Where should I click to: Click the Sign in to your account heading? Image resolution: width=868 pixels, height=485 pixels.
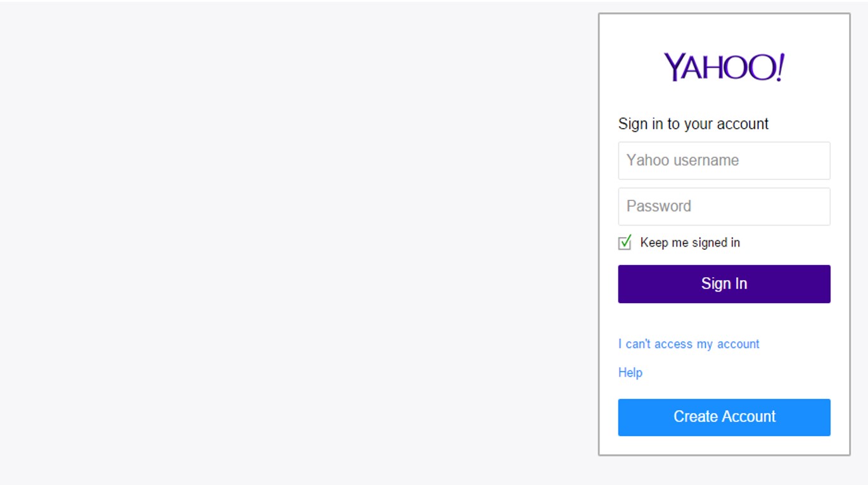coord(693,123)
